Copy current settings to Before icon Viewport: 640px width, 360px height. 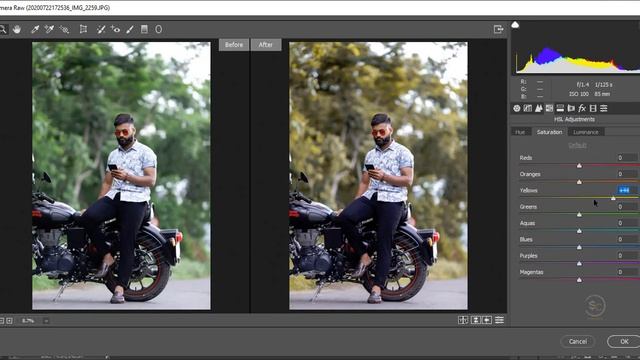(487, 320)
